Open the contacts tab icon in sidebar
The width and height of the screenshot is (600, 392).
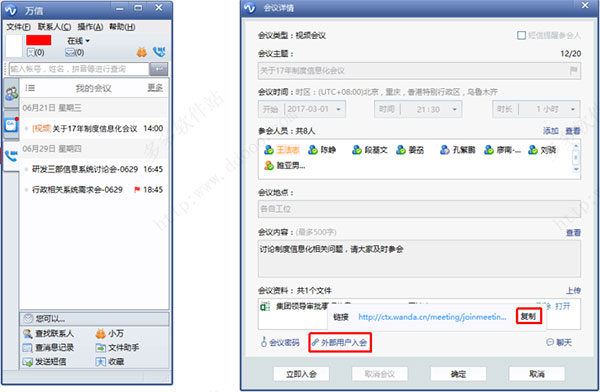pos(11,93)
